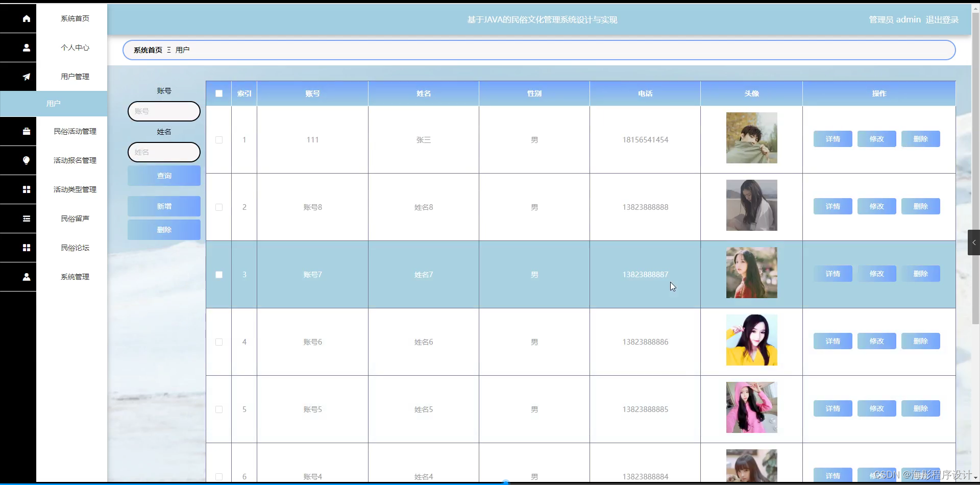Open 活动报名管理 menu

[x=75, y=160]
